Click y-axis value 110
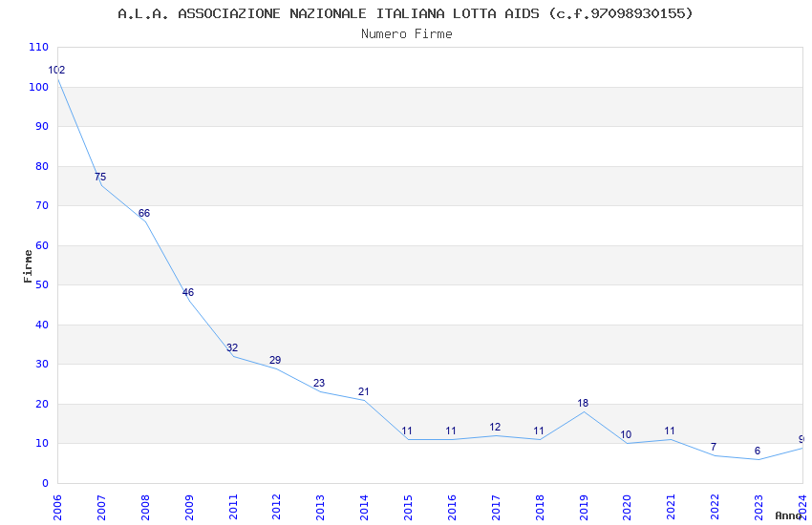This screenshot has width=812, height=525. coord(38,47)
